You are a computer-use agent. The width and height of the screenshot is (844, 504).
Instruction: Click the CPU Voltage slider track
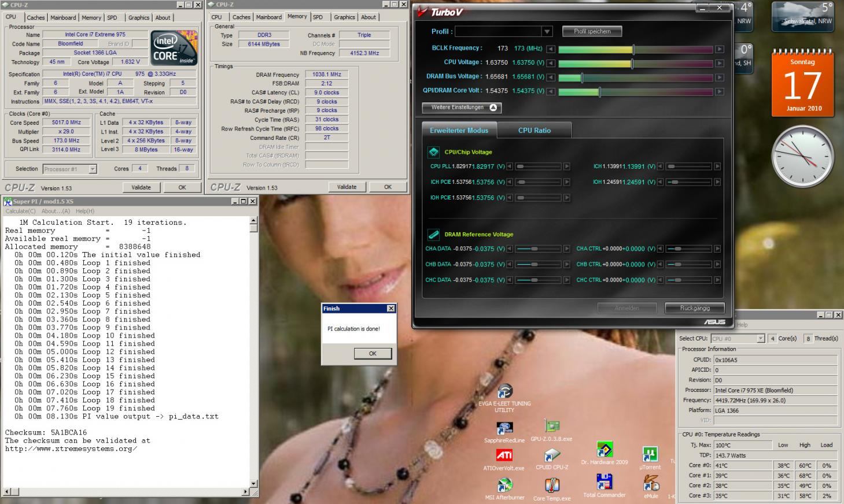point(635,64)
